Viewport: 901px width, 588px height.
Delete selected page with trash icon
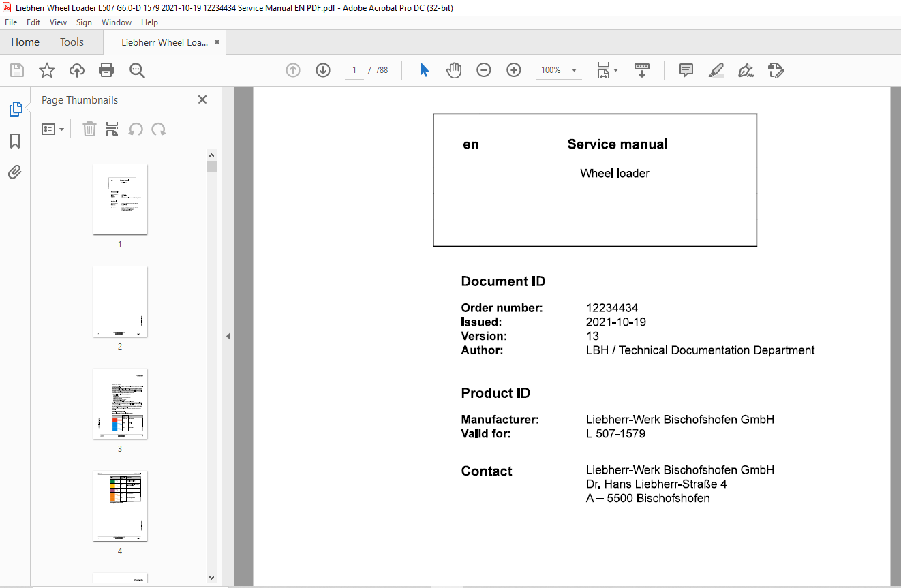click(x=89, y=129)
